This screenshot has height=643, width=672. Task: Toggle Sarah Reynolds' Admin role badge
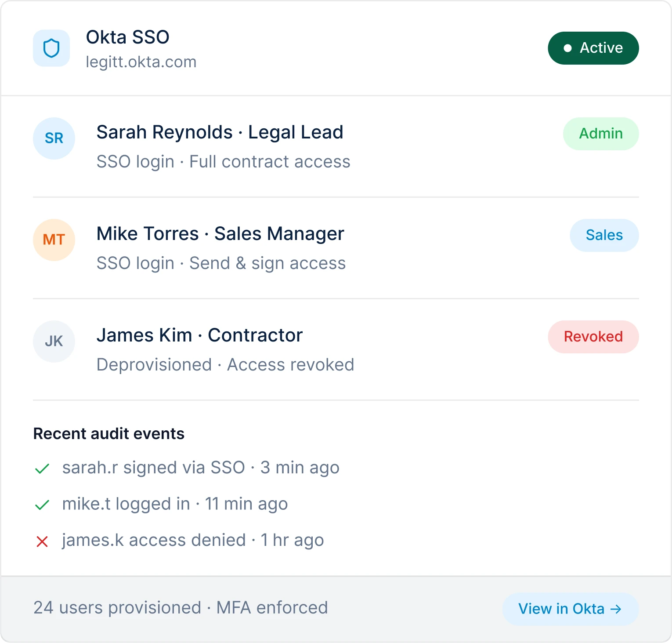[600, 134]
